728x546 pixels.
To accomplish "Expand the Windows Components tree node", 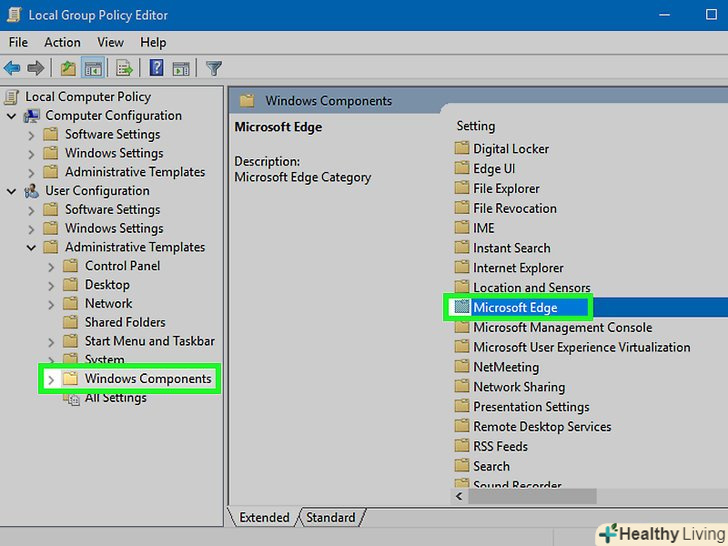I will coord(51,380).
